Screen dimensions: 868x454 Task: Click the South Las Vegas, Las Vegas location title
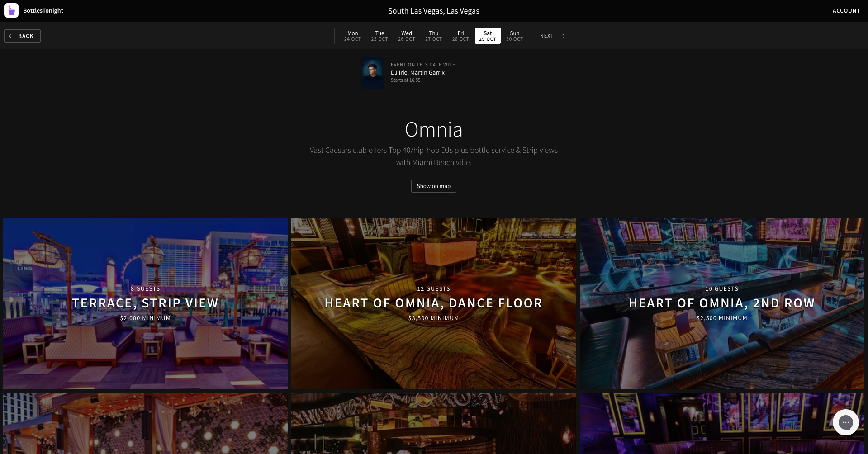pyautogui.click(x=433, y=11)
